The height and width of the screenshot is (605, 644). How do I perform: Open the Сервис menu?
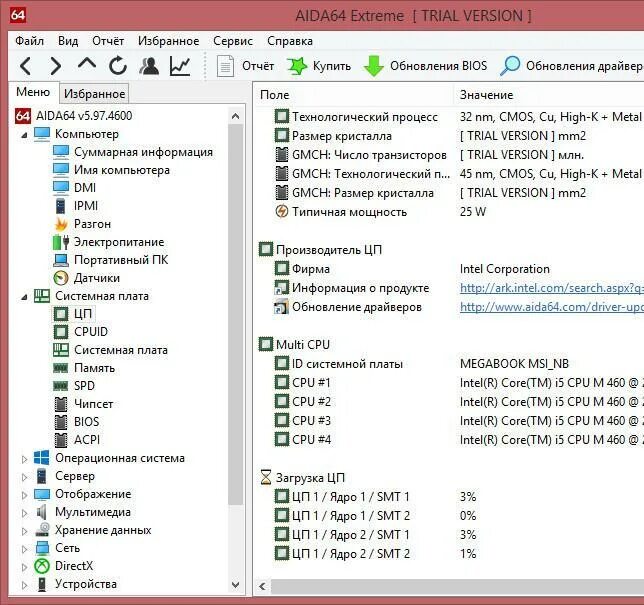[233, 41]
